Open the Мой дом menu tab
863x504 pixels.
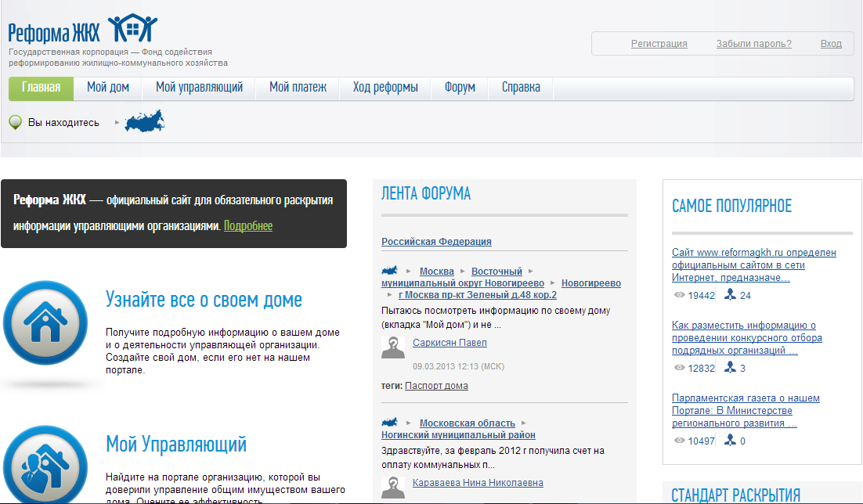point(108,88)
